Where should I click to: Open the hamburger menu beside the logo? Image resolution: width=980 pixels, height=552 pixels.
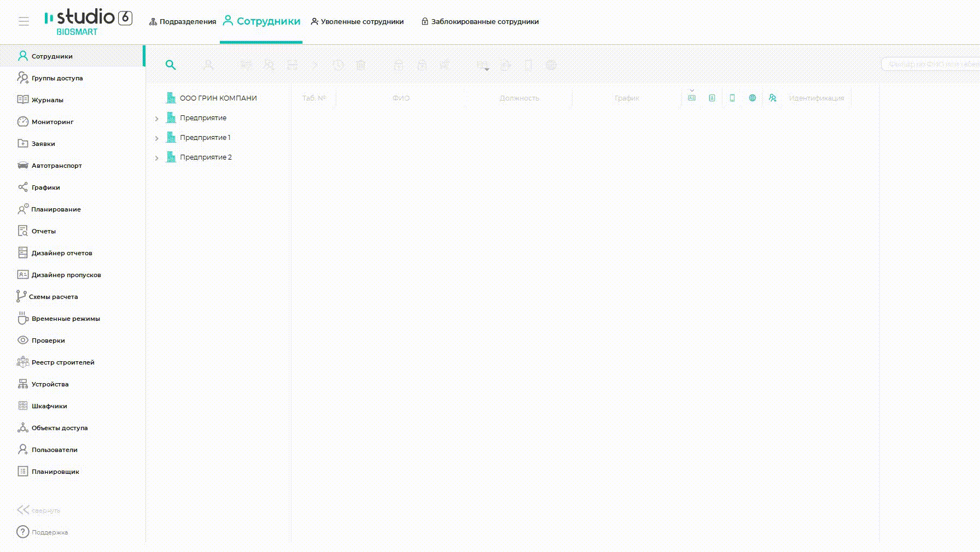tap(24, 21)
